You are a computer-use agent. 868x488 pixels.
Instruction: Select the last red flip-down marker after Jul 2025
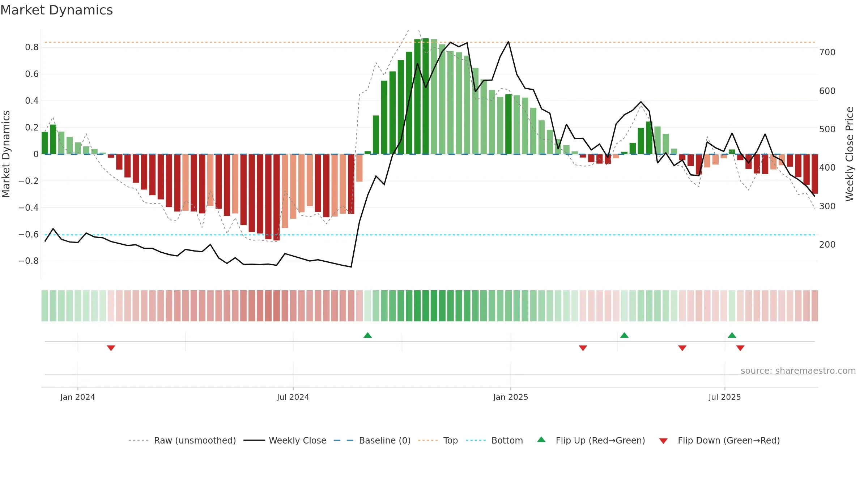pos(740,348)
